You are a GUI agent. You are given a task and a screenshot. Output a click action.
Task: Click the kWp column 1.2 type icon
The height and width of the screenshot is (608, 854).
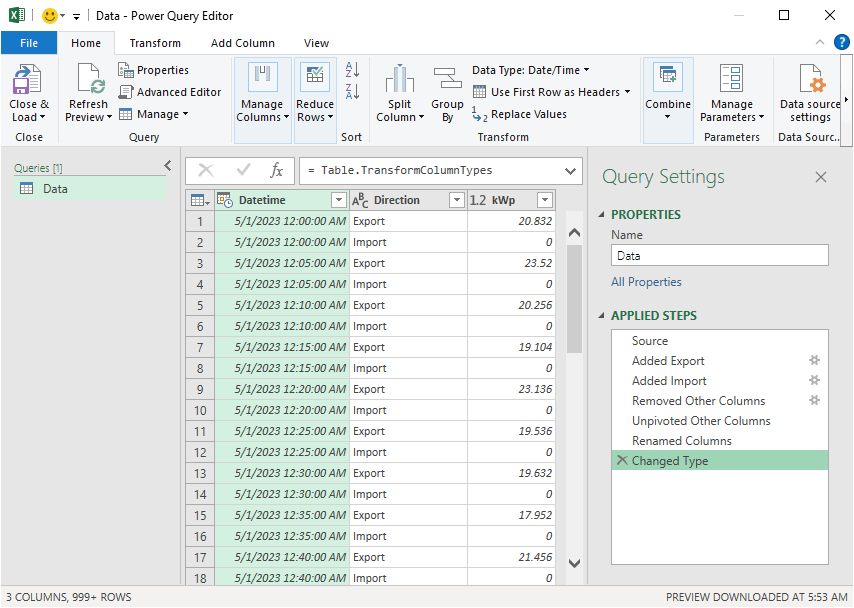coord(478,200)
